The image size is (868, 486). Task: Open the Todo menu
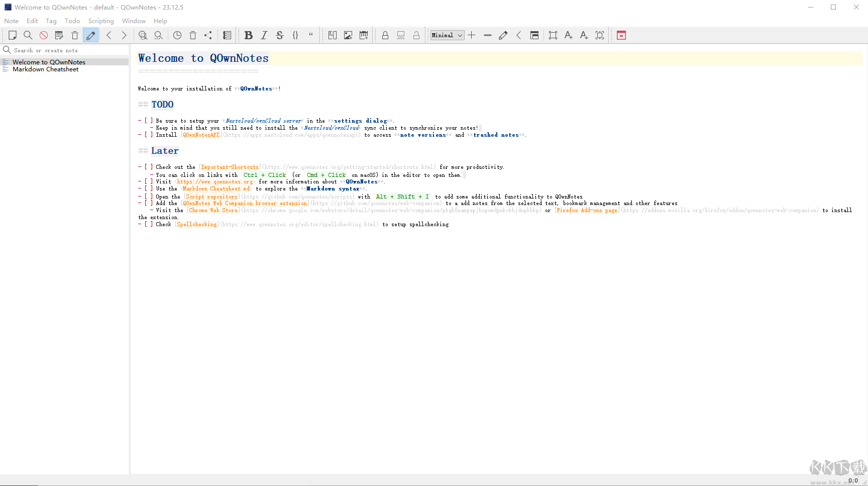coord(72,21)
